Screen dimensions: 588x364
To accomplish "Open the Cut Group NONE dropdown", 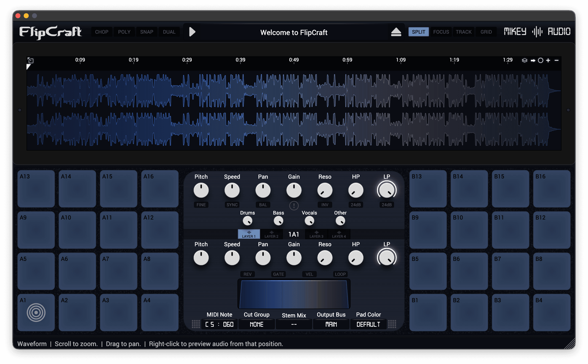I will point(256,324).
